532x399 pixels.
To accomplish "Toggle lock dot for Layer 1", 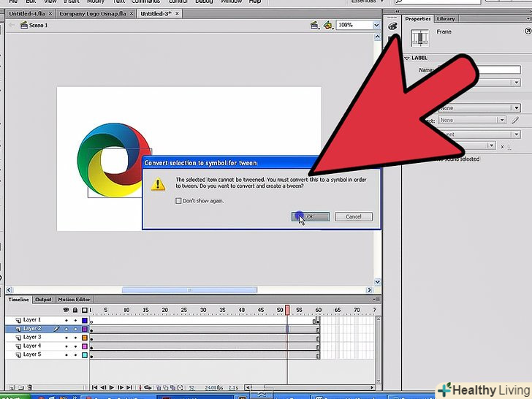I will pyautogui.click(x=75, y=320).
